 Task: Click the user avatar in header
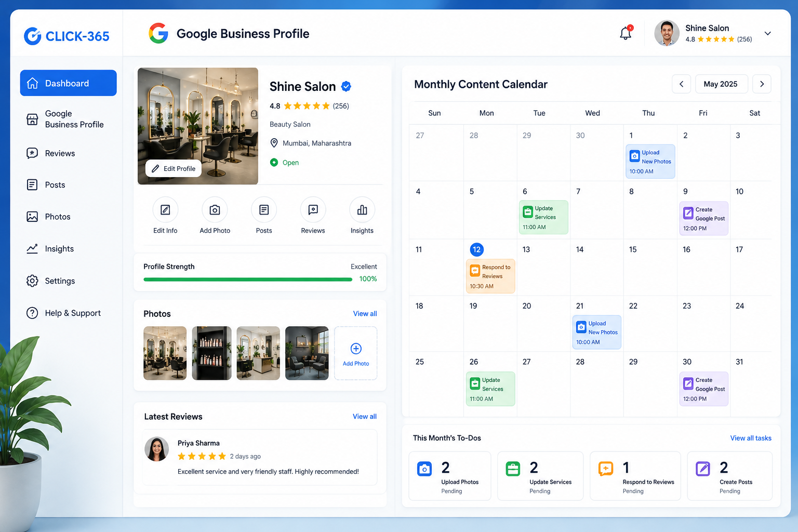click(x=667, y=33)
